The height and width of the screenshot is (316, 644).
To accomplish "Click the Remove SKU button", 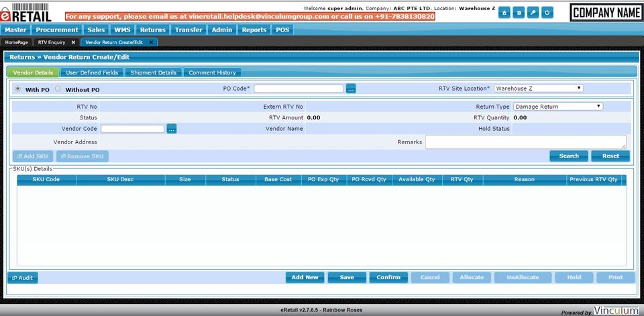I will (x=83, y=156).
